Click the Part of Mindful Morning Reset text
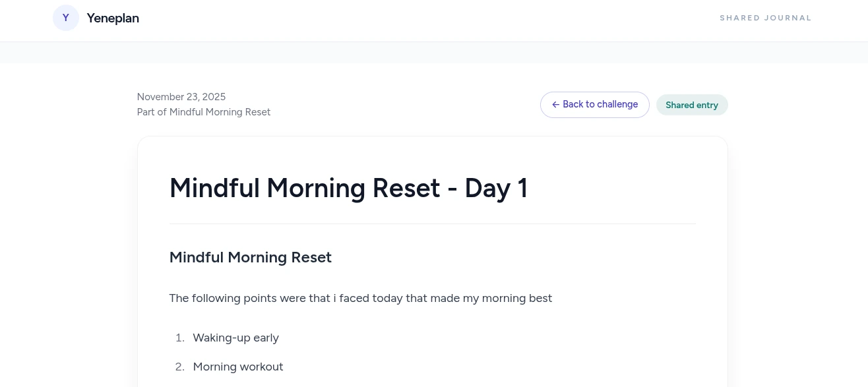This screenshot has width=868, height=387. click(x=204, y=112)
